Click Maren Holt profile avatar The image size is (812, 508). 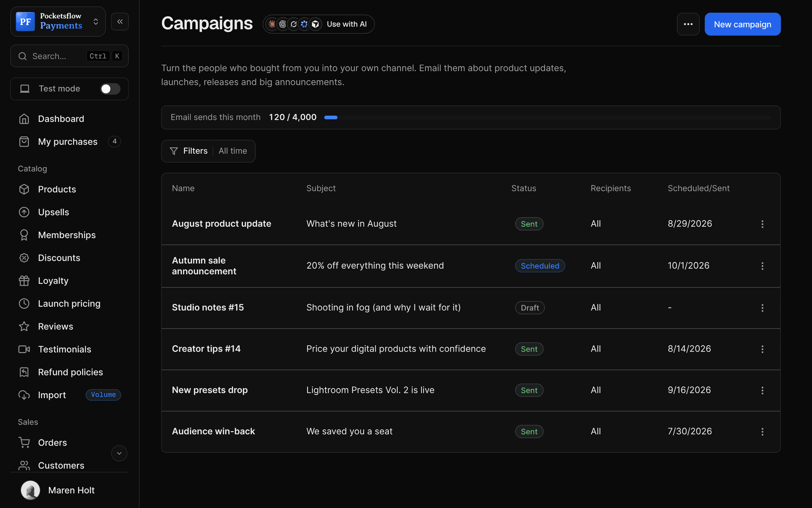31,490
